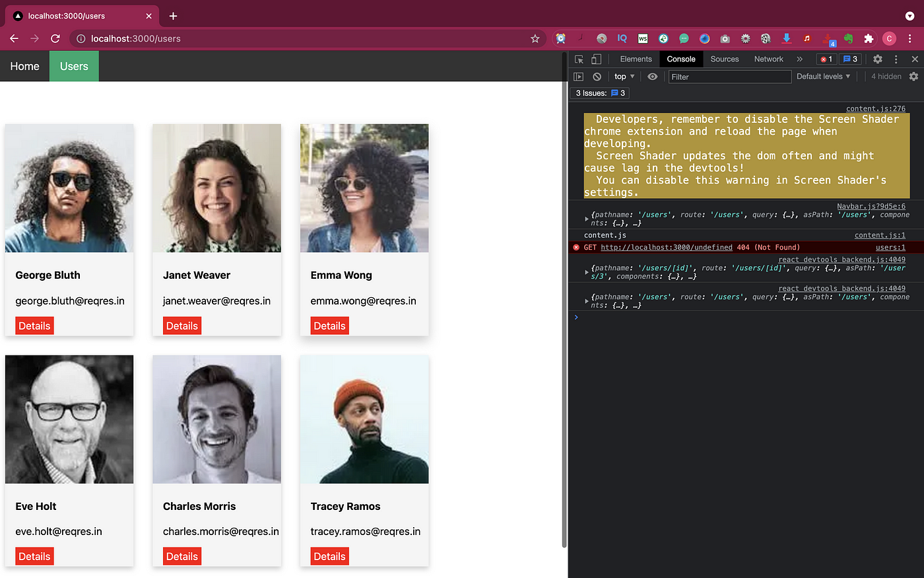This screenshot has height=578, width=924.
Task: Open DevTools settings gear
Action: [878, 59]
